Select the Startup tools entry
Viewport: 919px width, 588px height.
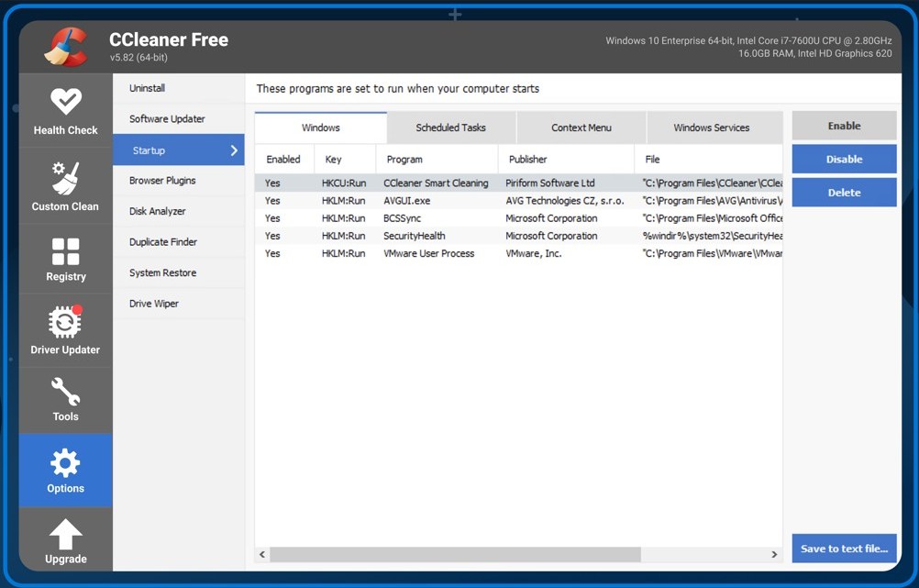tap(178, 150)
